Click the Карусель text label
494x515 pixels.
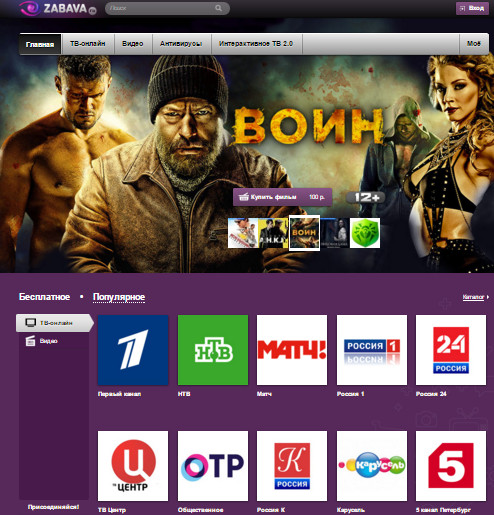coord(351,510)
